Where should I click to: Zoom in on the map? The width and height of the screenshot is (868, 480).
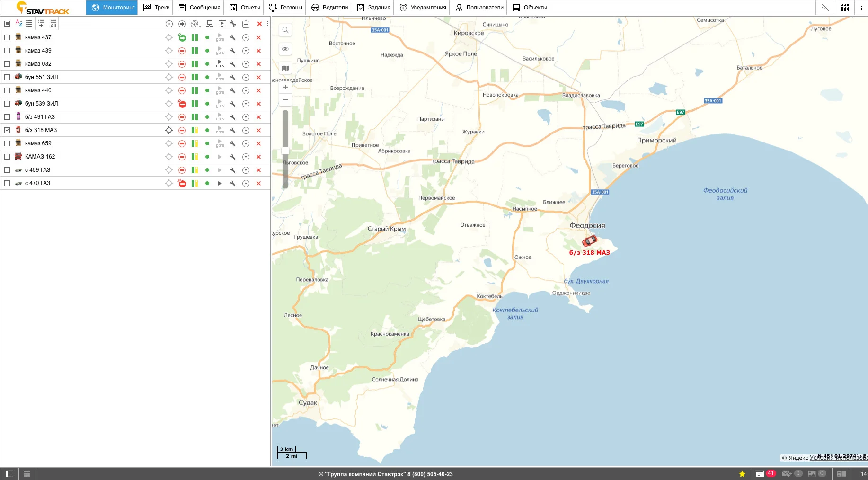point(285,87)
